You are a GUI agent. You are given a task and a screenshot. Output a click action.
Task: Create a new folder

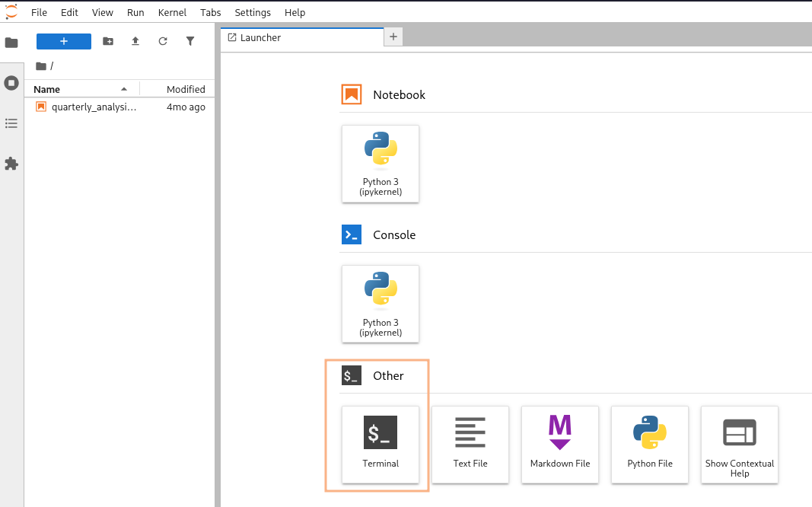[108, 41]
